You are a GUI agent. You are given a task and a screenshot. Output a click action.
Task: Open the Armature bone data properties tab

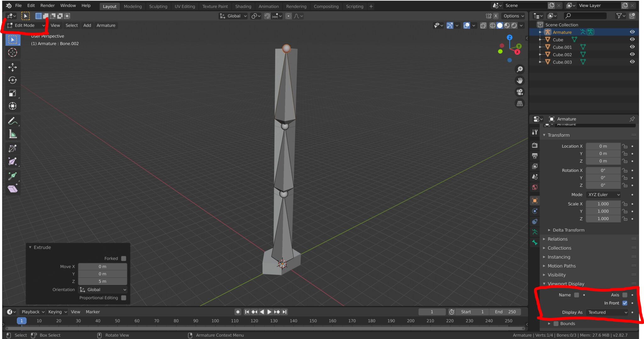[x=535, y=242]
